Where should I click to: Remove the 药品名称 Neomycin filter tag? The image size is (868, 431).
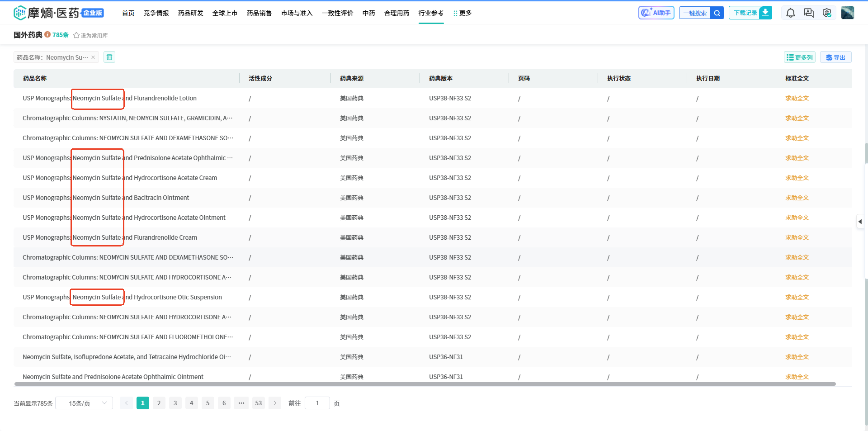pos(93,57)
